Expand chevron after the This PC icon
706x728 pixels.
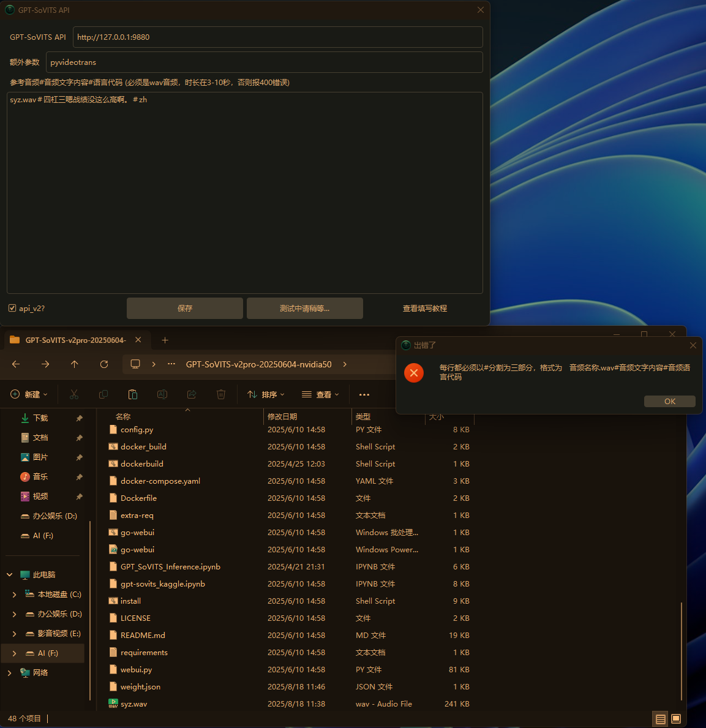pos(154,364)
